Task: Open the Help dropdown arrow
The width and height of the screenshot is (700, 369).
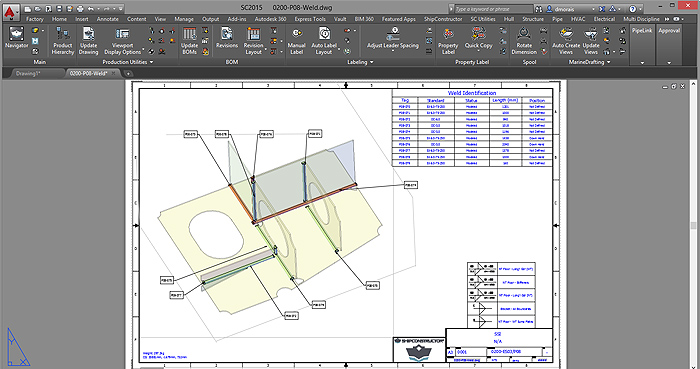Action: pyautogui.click(x=640, y=8)
